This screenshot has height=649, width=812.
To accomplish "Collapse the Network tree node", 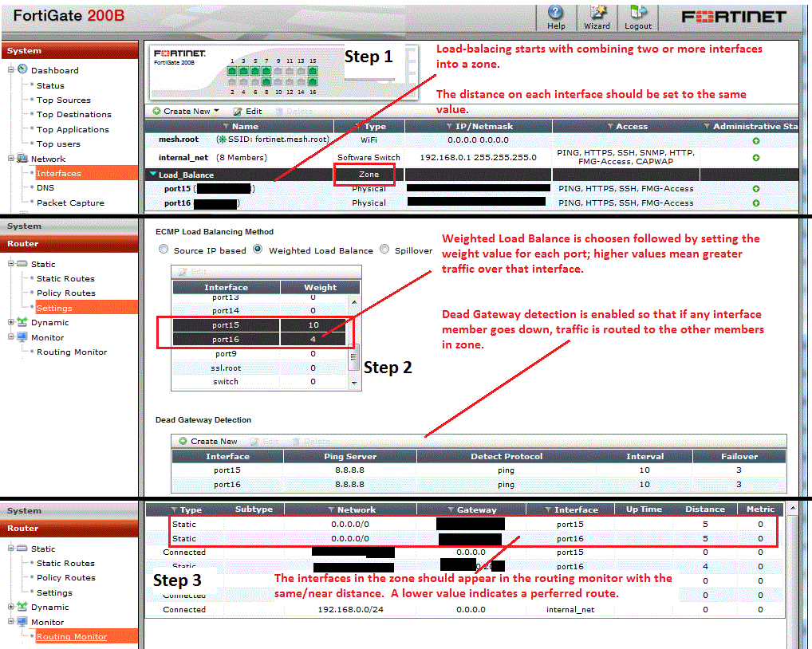I will [x=11, y=159].
